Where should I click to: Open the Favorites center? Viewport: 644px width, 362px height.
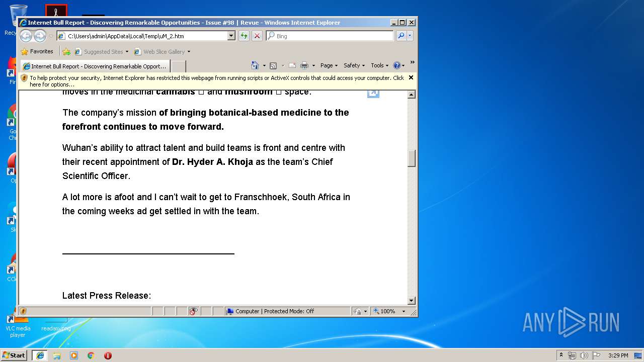pyautogui.click(x=37, y=51)
